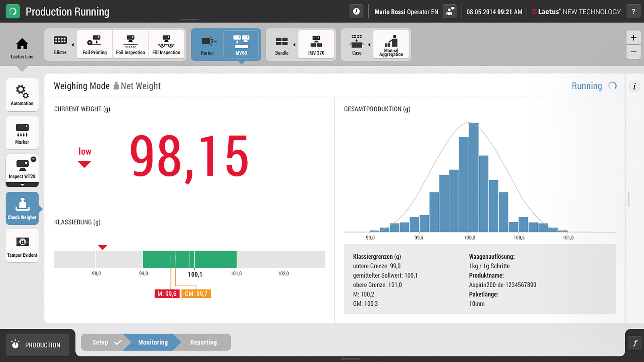The image size is (644, 362).
Task: Open Manual Aggregation station
Action: [x=391, y=45]
